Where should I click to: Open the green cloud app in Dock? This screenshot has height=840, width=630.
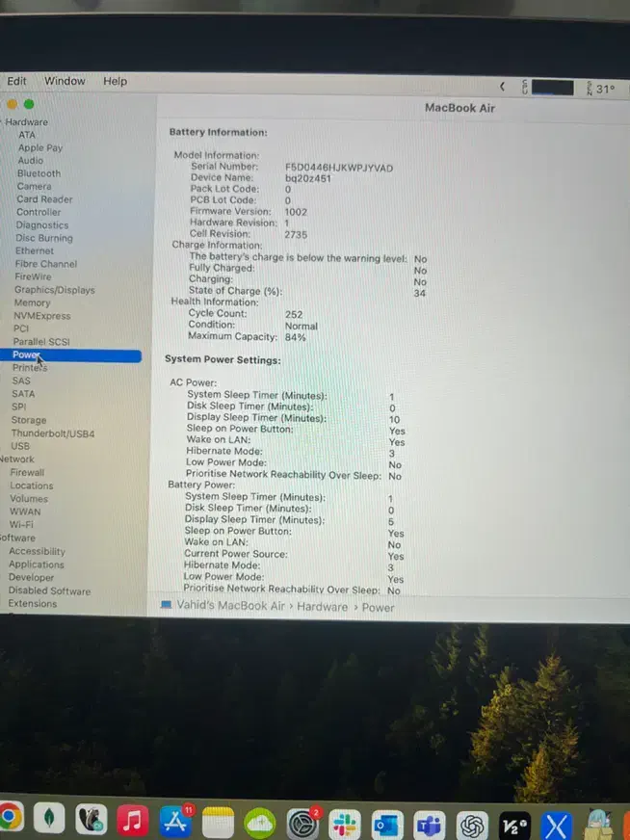260,824
